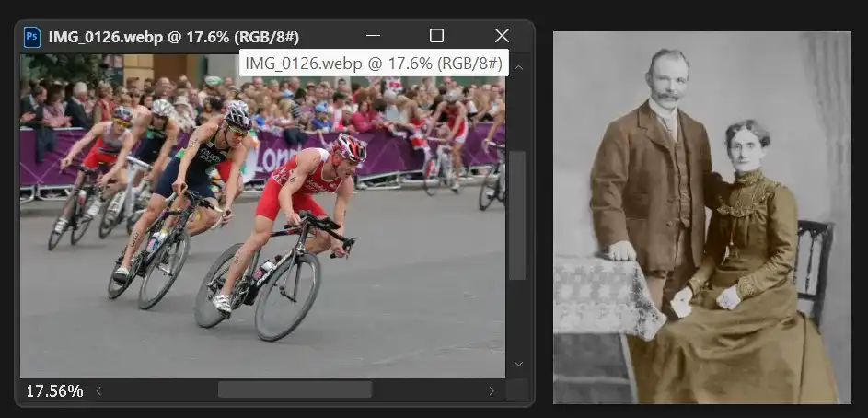This screenshot has height=418, width=868.
Task: Close the IMG_0126.webp document window
Action: pos(502,36)
